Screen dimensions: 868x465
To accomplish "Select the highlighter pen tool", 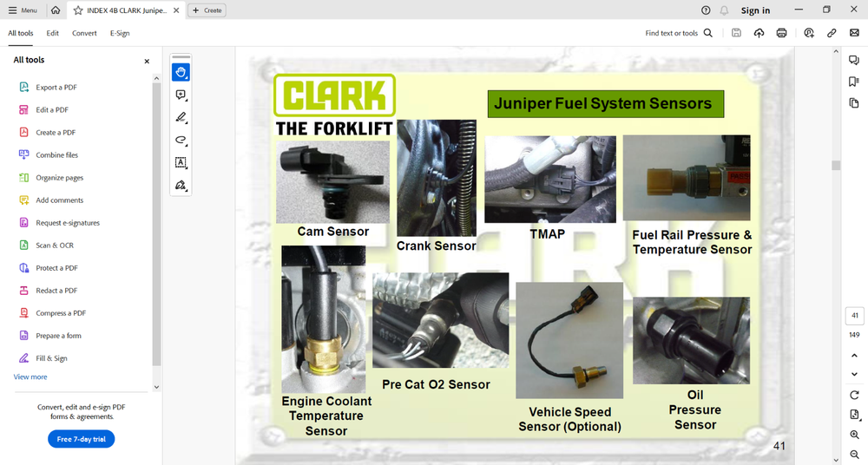I will (181, 117).
